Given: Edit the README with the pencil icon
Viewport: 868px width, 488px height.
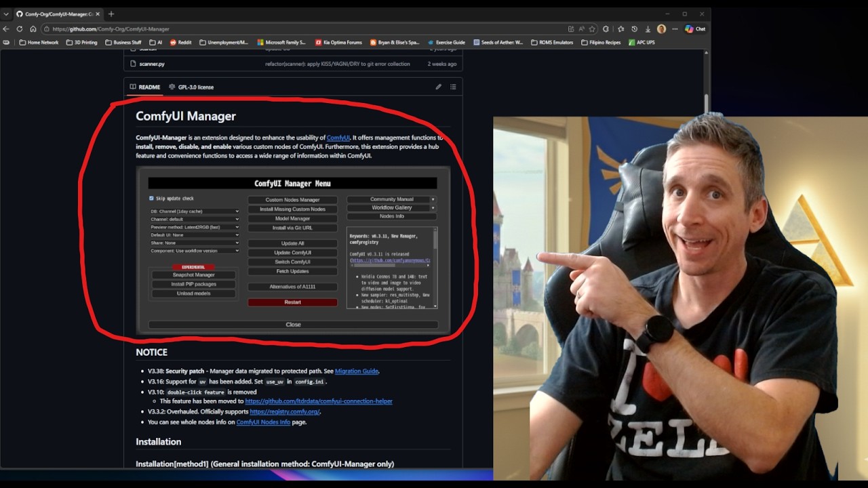Looking at the screenshot, I should tap(438, 87).
